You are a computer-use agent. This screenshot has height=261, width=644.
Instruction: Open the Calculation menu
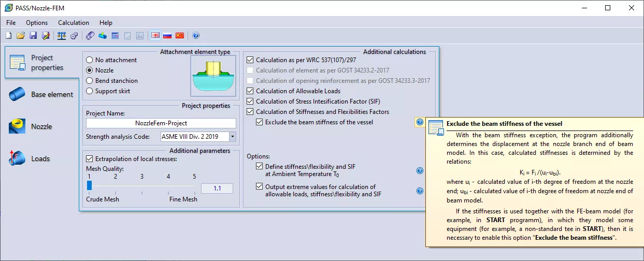(73, 23)
